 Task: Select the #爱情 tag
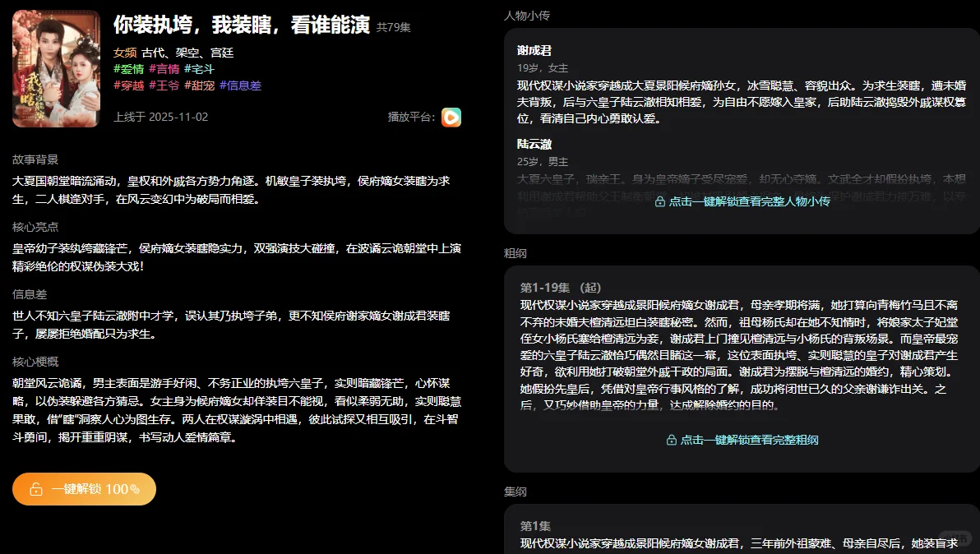pos(128,69)
